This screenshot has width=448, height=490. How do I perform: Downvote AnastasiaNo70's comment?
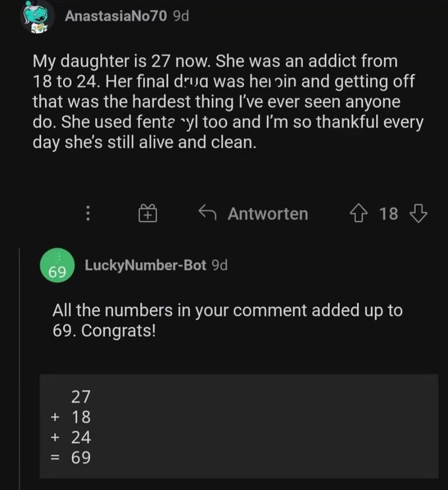coord(418,214)
